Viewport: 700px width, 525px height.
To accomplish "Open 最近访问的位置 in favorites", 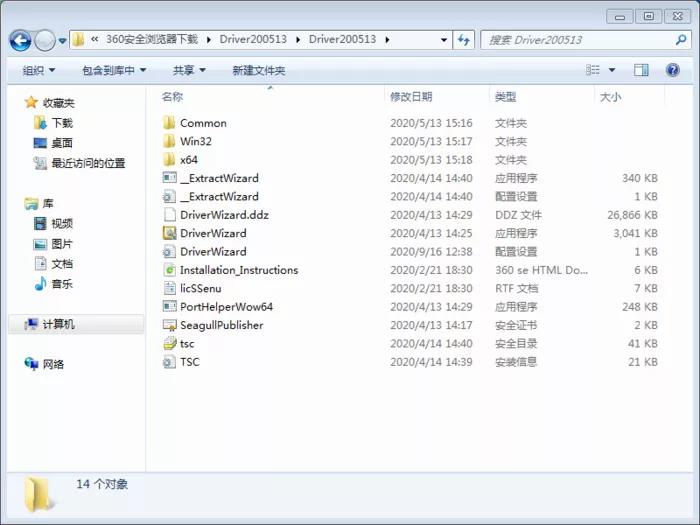I will (x=79, y=163).
